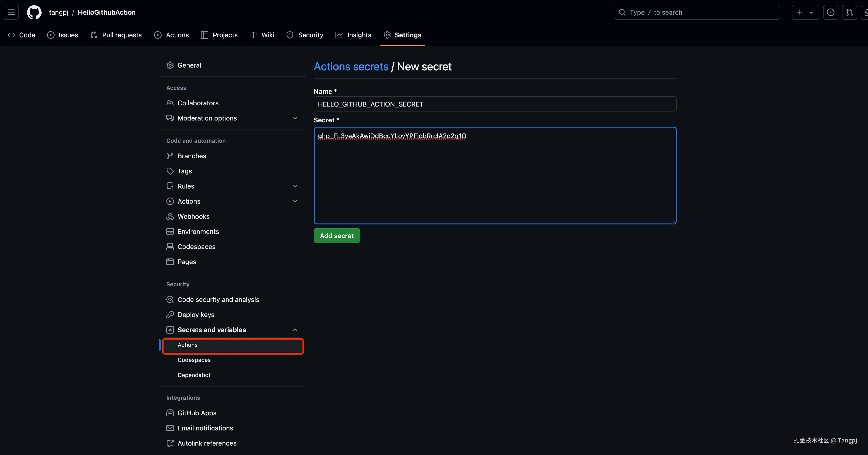Click the secret Name input field
Viewport: 868px width, 455px height.
point(495,104)
